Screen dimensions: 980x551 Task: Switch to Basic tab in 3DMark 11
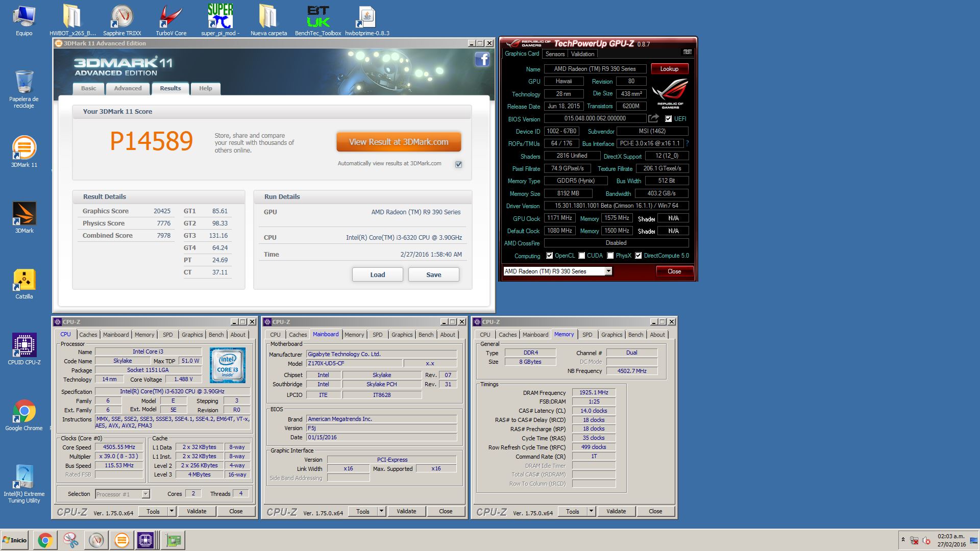coord(88,88)
